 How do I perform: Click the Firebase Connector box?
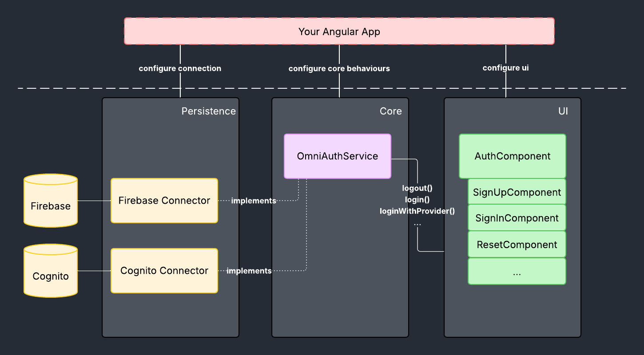(x=164, y=201)
